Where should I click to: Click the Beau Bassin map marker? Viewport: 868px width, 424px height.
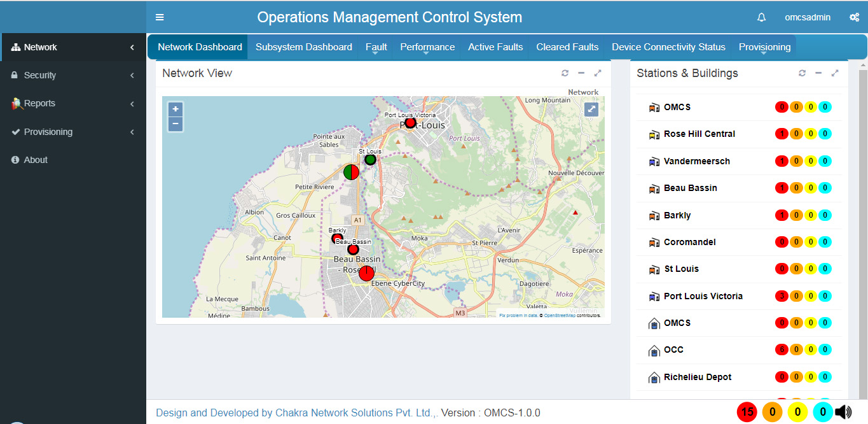(353, 250)
